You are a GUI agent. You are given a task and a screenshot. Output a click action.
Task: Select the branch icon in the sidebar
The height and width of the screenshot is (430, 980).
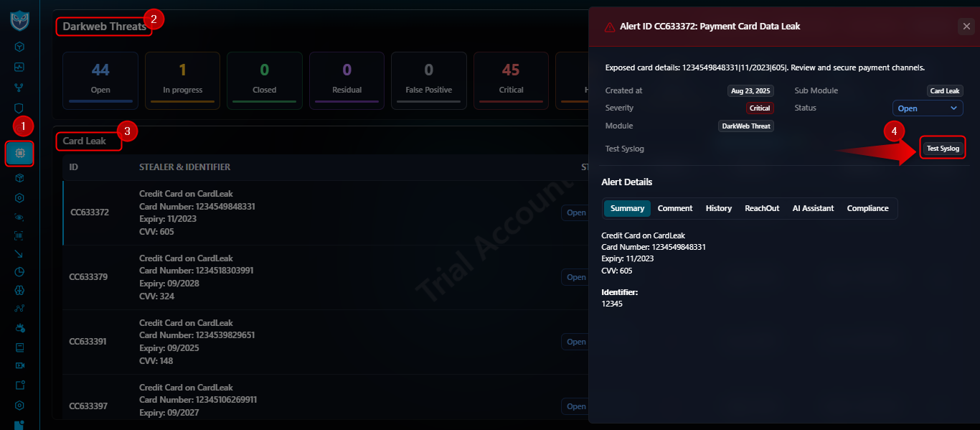19,88
